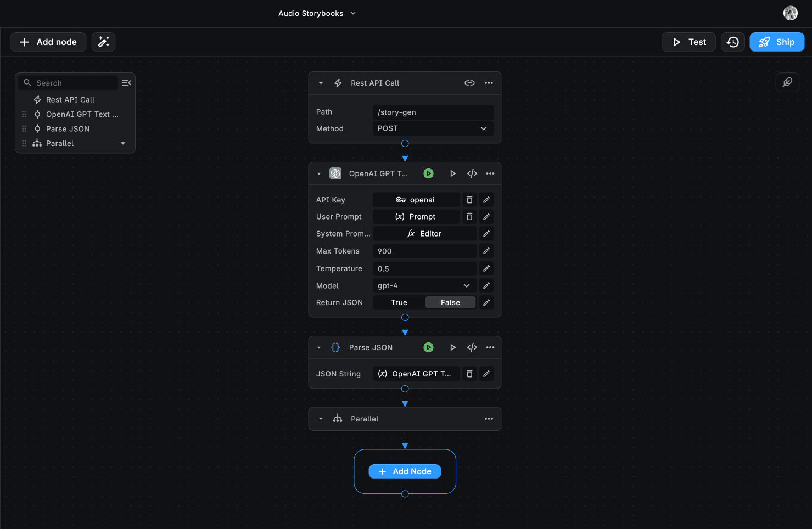Toggle green status on Parse JSON node
812x529 pixels.
tap(429, 347)
